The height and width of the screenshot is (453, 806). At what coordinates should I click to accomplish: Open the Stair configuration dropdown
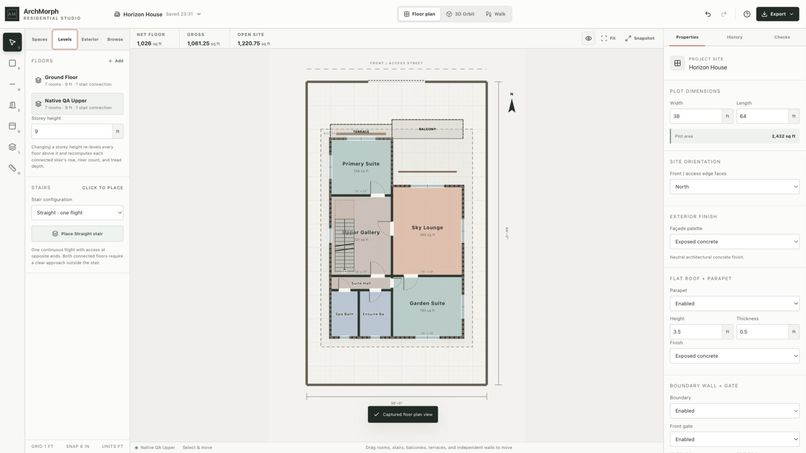(x=77, y=212)
